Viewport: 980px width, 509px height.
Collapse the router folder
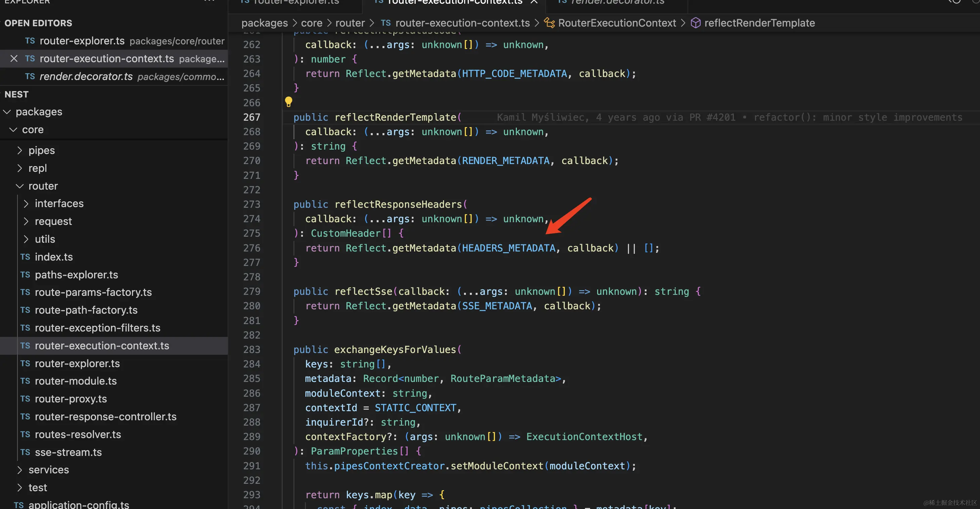[20, 186]
